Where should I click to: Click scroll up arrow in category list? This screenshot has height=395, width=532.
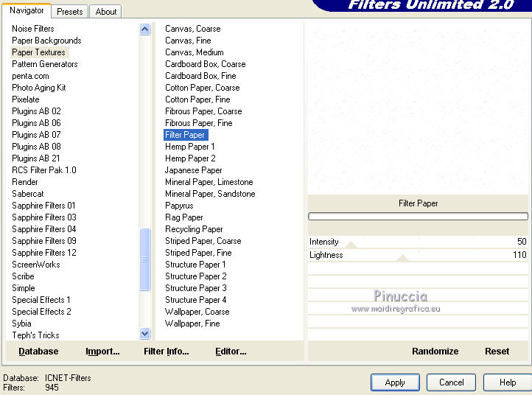tap(145, 29)
